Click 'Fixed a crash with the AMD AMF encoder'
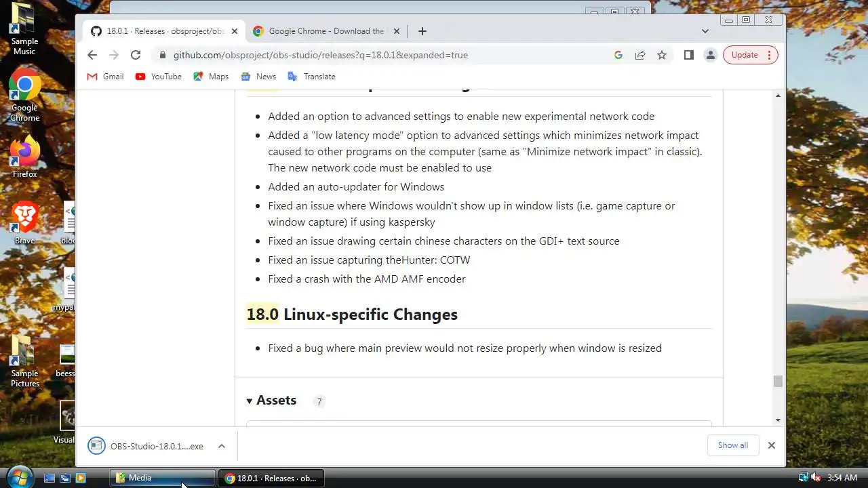This screenshot has height=488, width=868. click(x=366, y=279)
